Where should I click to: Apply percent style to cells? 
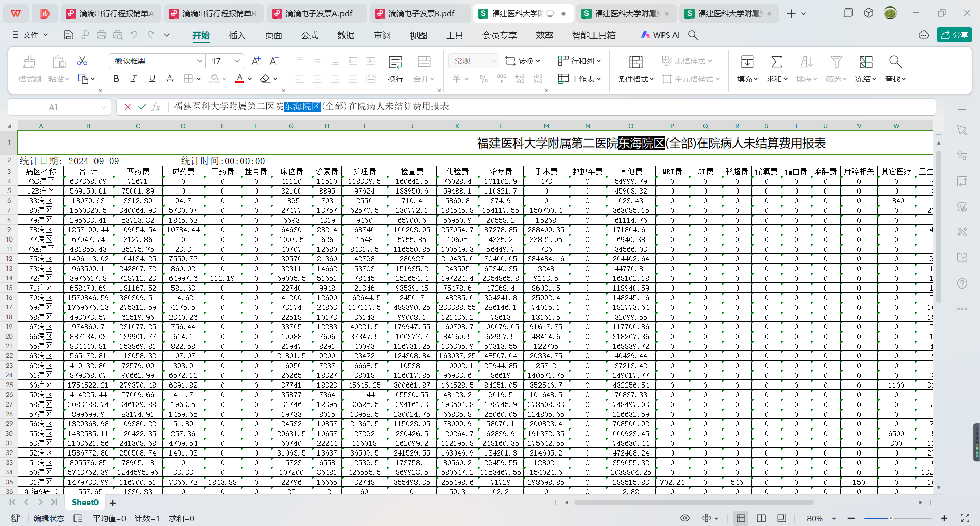(484, 79)
